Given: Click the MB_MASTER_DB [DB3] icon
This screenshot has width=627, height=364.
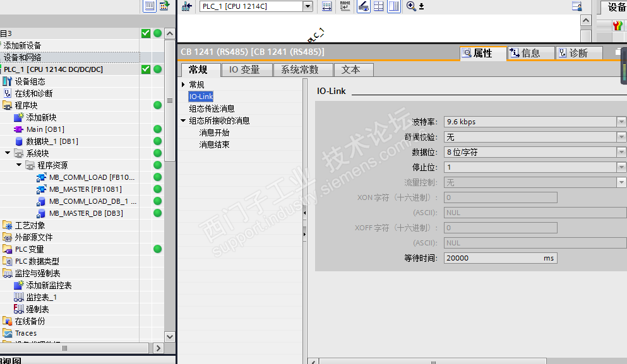Looking at the screenshot, I should [x=41, y=213].
